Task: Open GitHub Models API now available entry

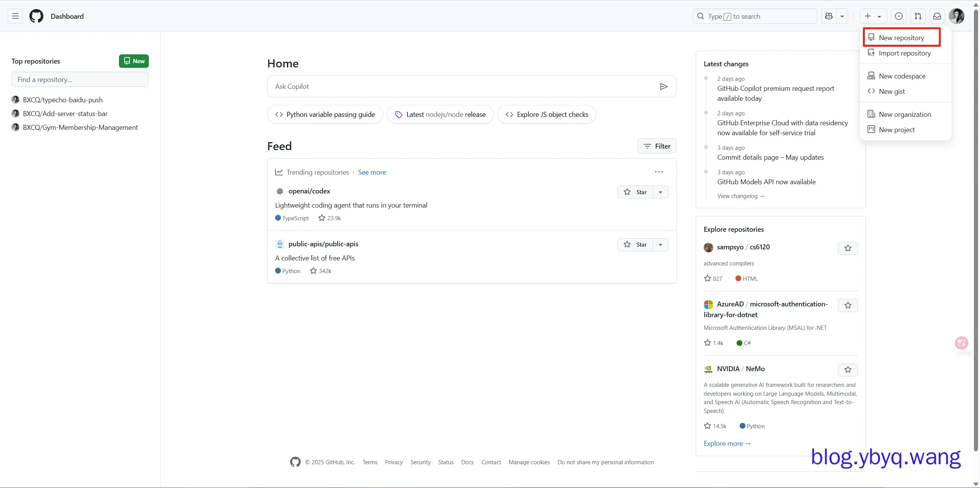Action: [x=766, y=182]
